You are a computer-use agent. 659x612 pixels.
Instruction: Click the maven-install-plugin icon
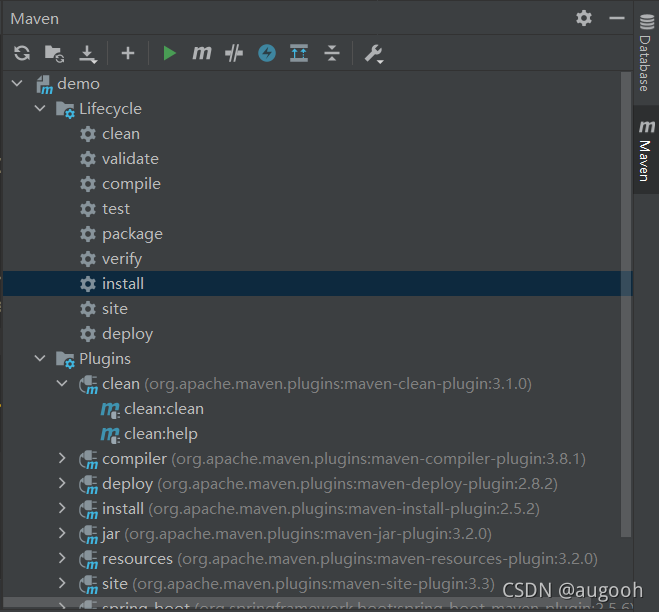[x=89, y=509]
